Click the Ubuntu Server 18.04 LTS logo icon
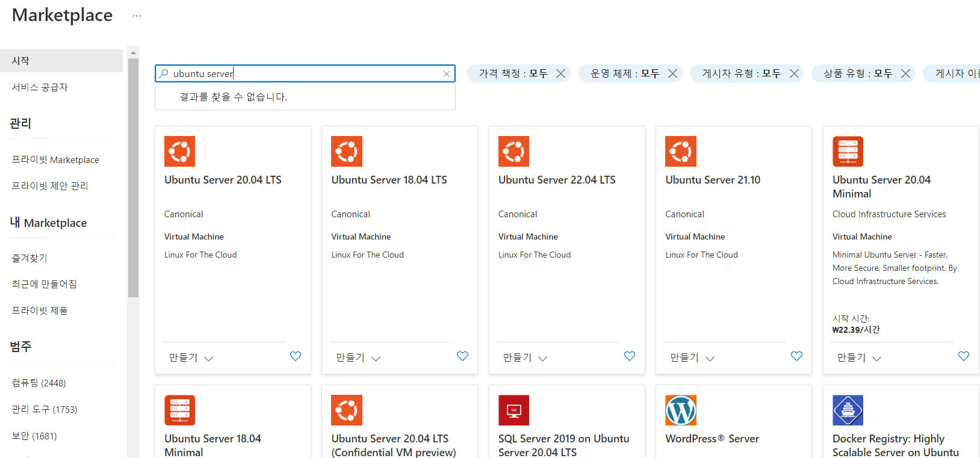980x458 pixels. [x=347, y=151]
